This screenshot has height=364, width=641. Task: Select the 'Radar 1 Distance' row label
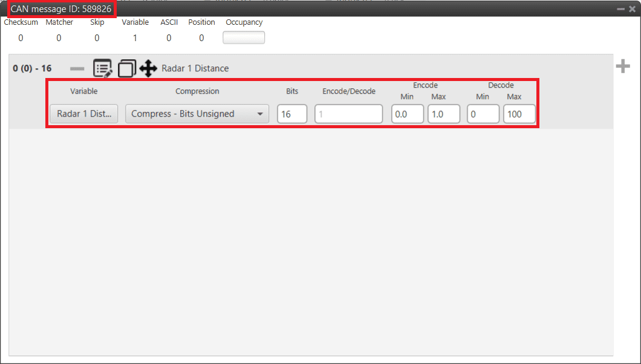[x=195, y=68]
